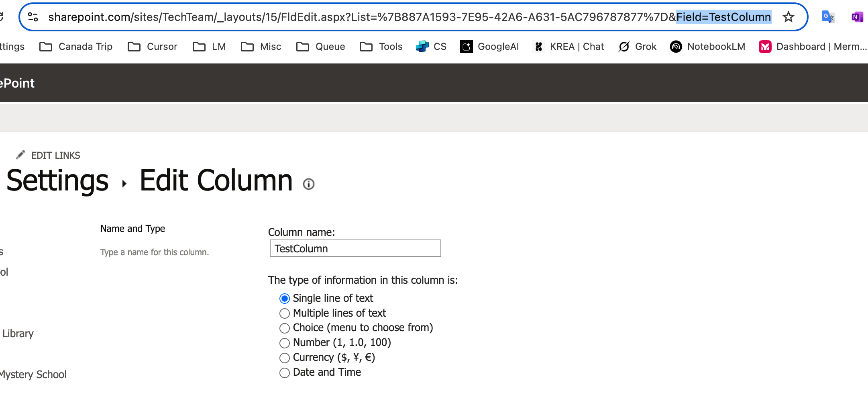
Task: Click the OneNote extension icon
Action: tap(857, 17)
